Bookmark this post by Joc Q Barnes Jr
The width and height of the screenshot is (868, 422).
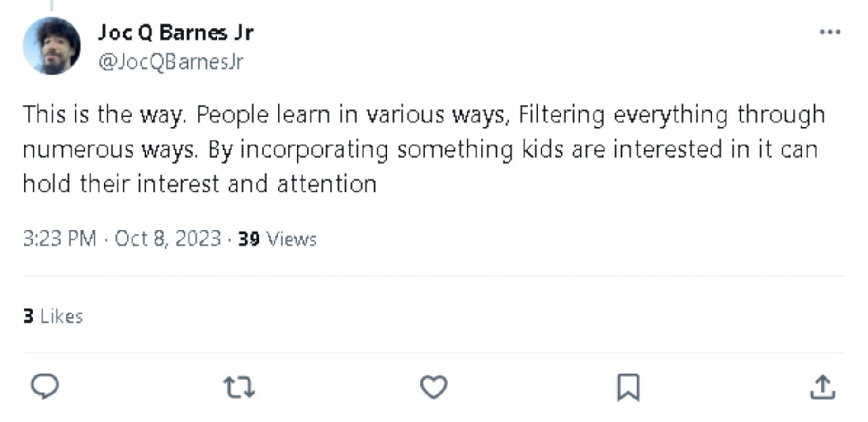pos(628,387)
